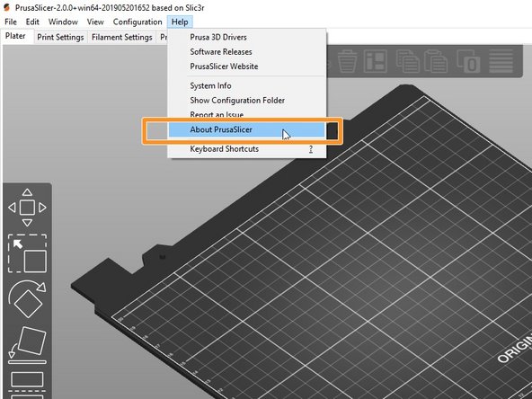Open the File menu
The image size is (532, 399).
[x=11, y=22]
